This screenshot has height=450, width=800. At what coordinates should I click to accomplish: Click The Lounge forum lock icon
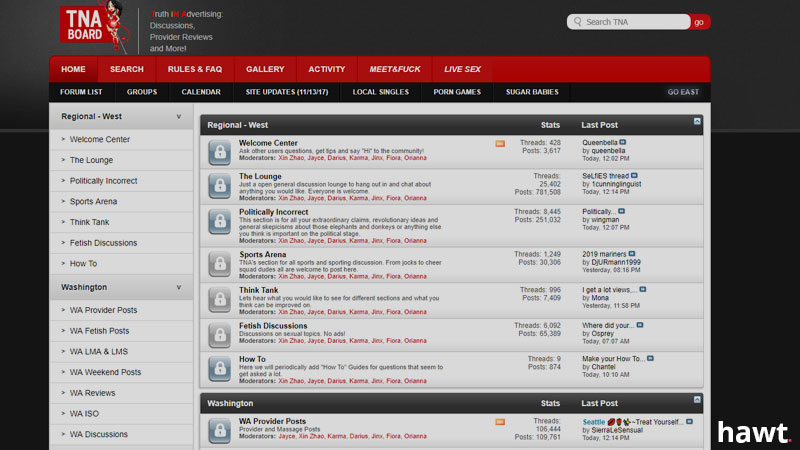220,186
